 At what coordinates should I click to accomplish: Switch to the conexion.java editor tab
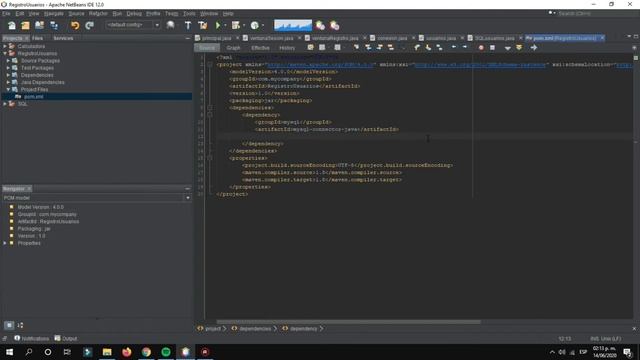[x=392, y=38]
